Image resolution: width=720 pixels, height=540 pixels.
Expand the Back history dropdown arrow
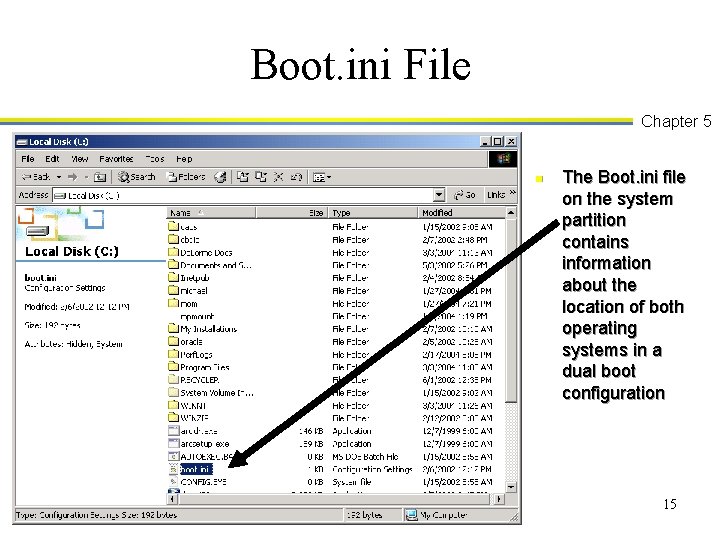point(59,177)
